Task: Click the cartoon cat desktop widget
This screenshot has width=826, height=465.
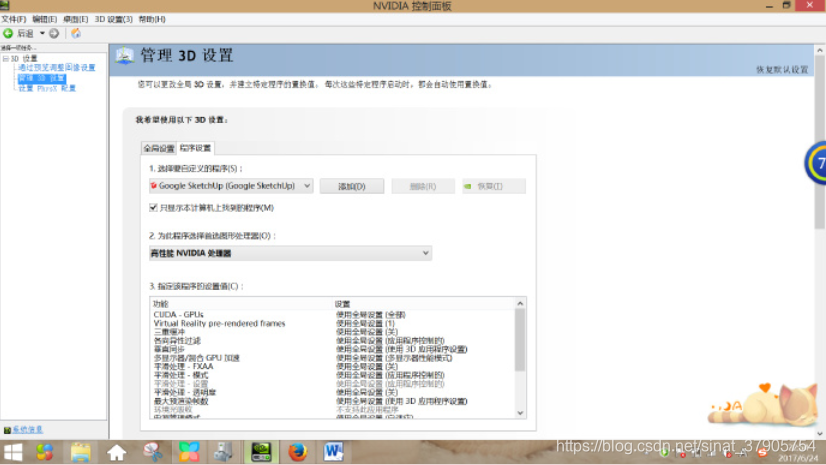Action: [763, 404]
